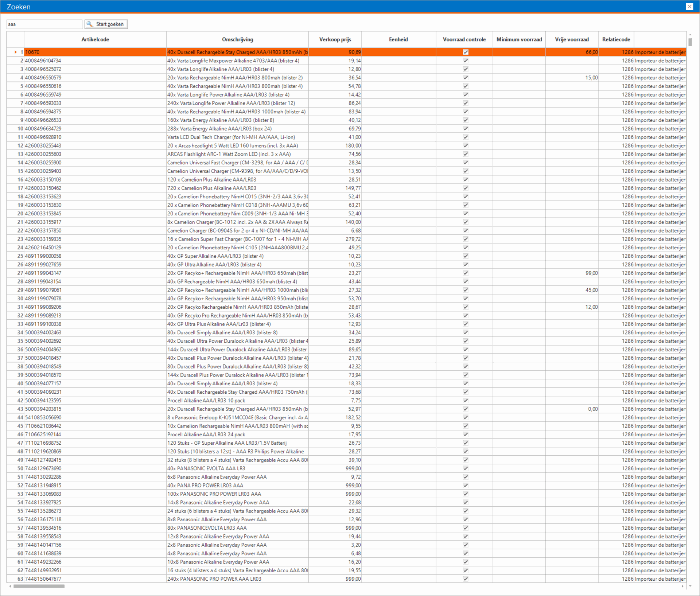Click the scroll right arrow
This screenshot has width=700, height=596.
683,586
